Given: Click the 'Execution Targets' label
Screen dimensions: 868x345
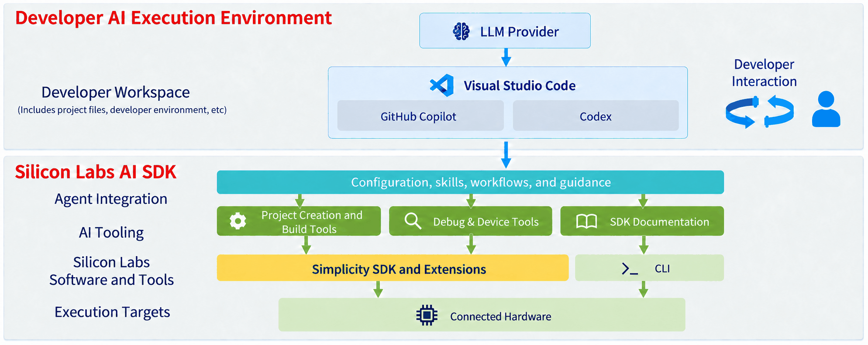Looking at the screenshot, I should (112, 312).
